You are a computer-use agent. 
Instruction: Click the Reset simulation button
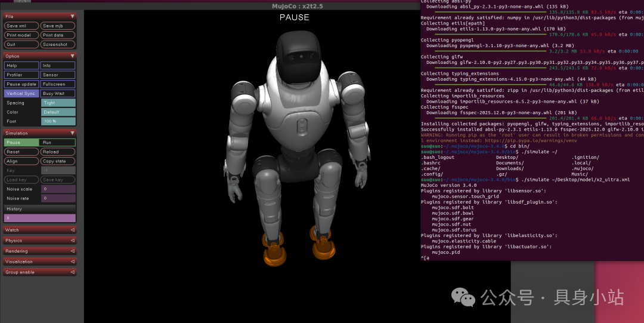coord(21,152)
